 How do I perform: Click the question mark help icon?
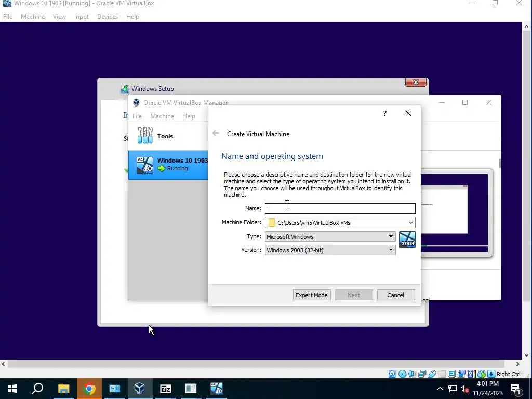point(385,113)
